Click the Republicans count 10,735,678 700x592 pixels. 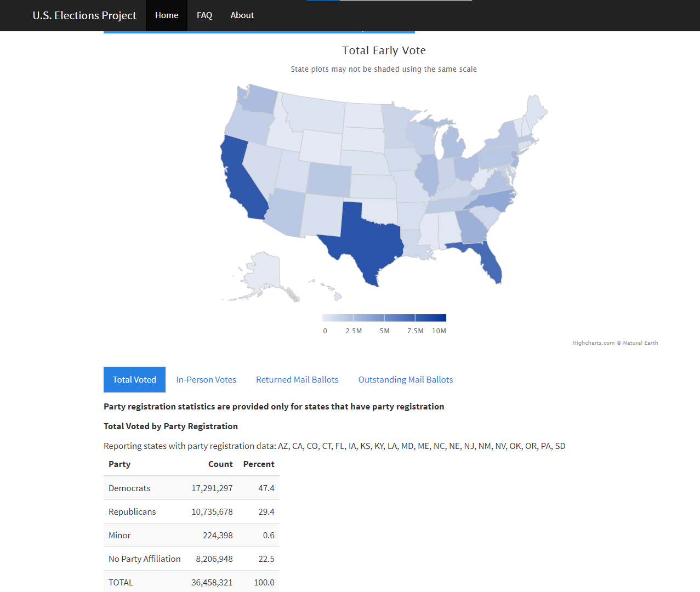pyautogui.click(x=212, y=511)
